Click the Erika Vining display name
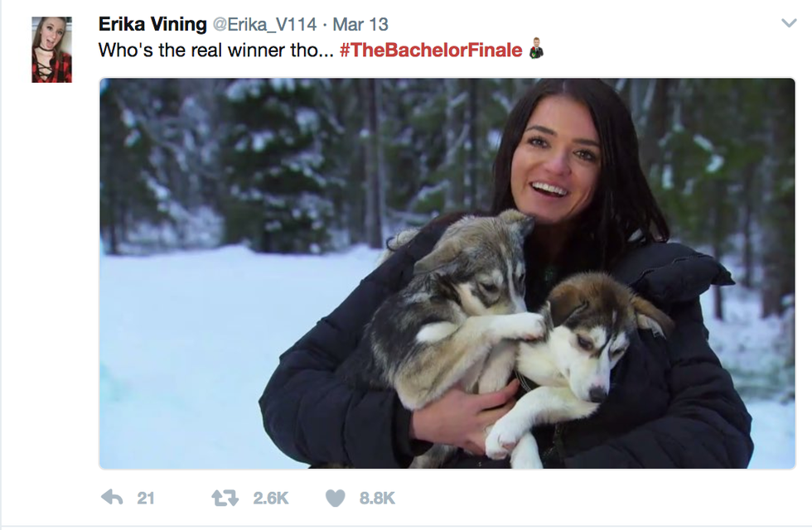 (x=152, y=24)
